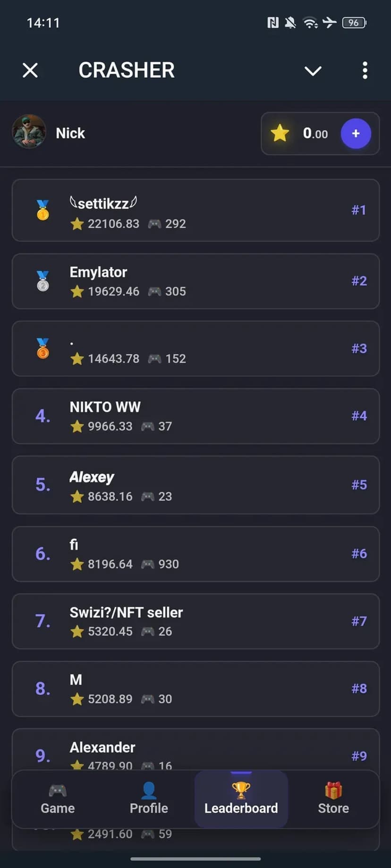391x868 pixels.
Task: Open the three-dot overflow menu
Action: tap(365, 70)
